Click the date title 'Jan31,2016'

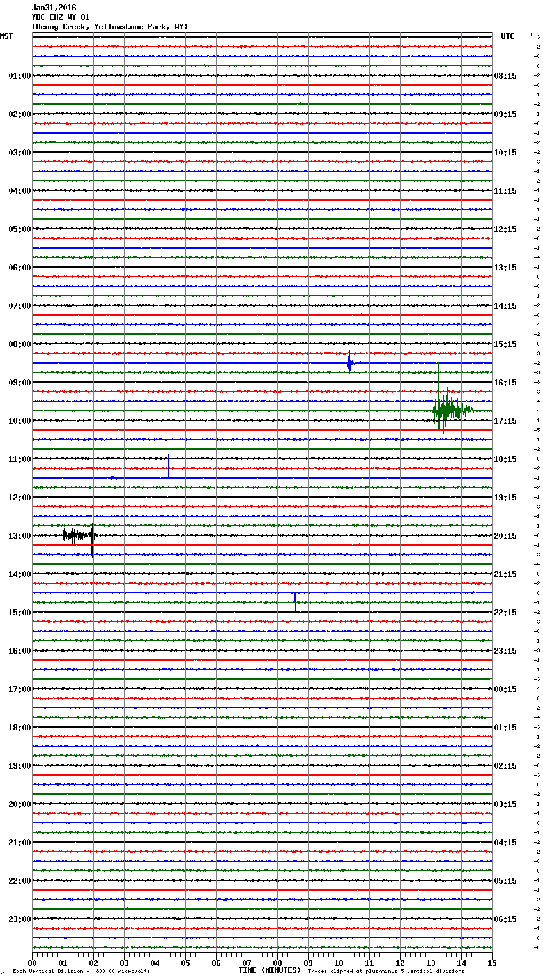54,8
